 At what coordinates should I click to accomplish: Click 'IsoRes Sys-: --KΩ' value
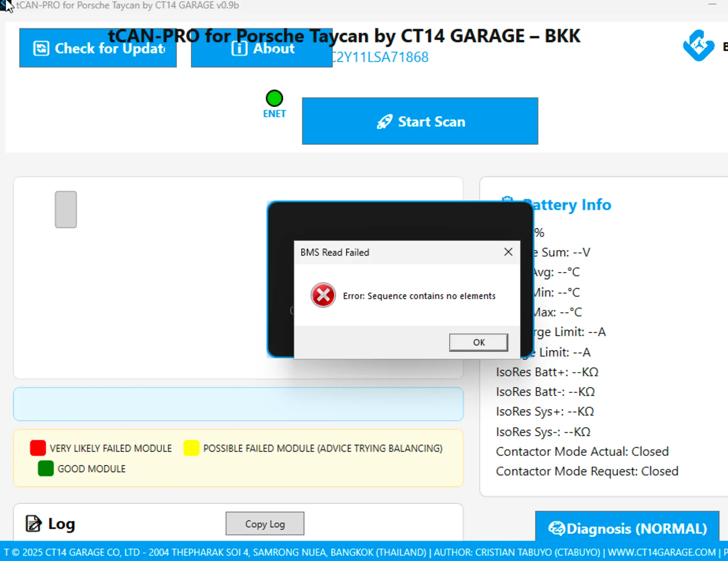543,432
